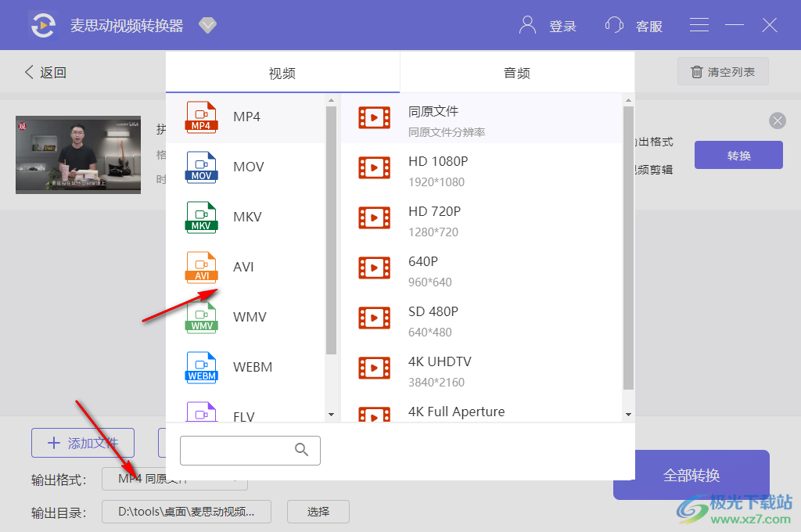Click the 选择 output folder button

tap(318, 512)
